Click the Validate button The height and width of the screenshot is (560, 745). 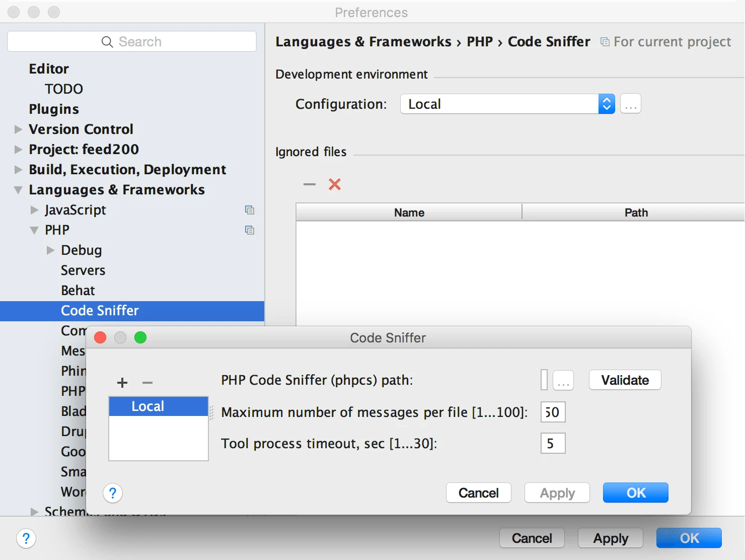[x=625, y=380]
